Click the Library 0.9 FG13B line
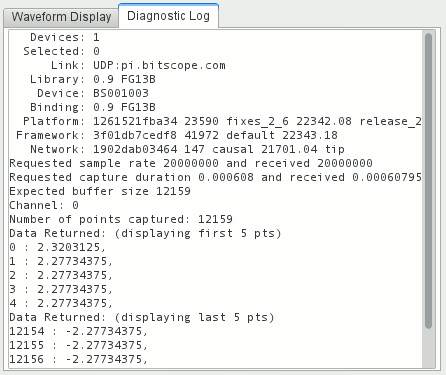Viewport: 446px width, 375px height. [x=93, y=79]
